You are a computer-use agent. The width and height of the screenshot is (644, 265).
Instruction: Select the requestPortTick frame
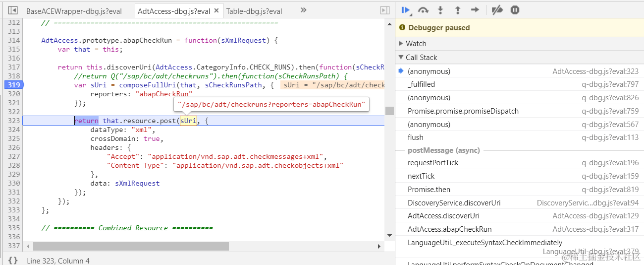pyautogui.click(x=519, y=163)
